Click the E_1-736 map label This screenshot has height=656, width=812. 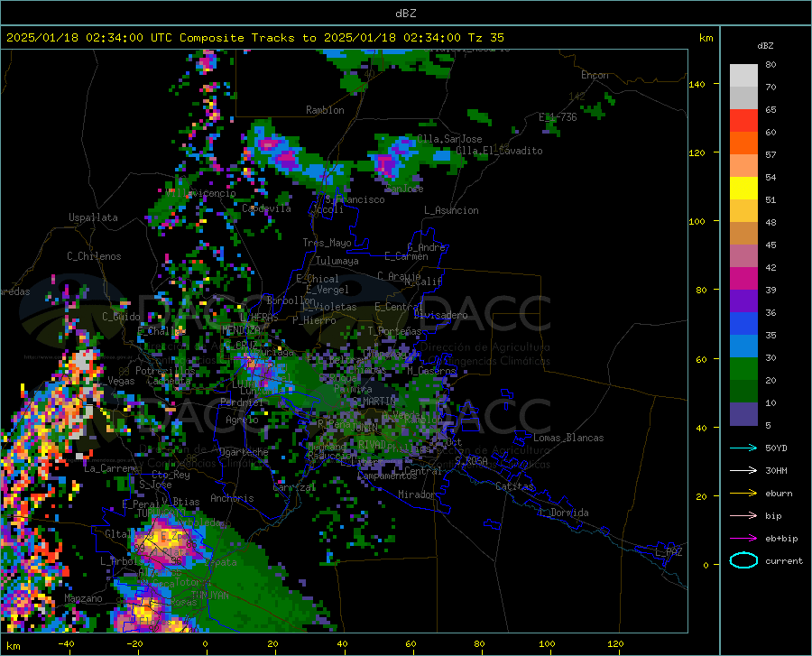click(x=558, y=117)
